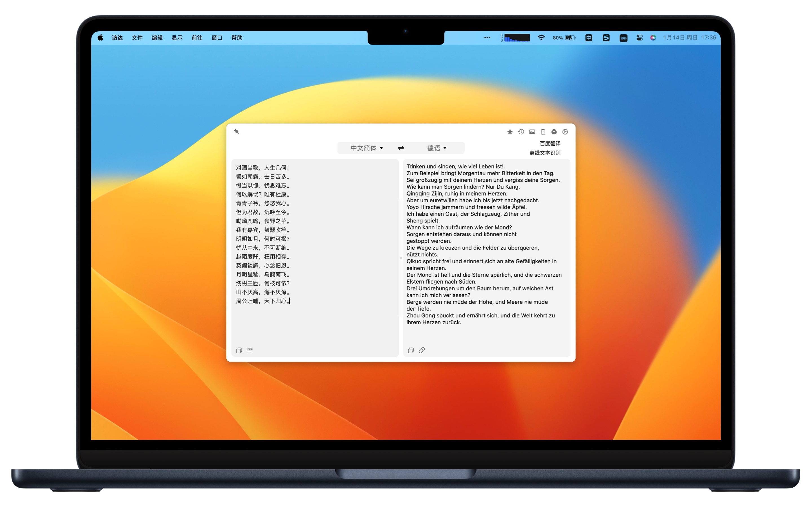Viewport: 812px width, 507px height.
Task: Open Control Center toggles in menu bar
Action: (639, 38)
